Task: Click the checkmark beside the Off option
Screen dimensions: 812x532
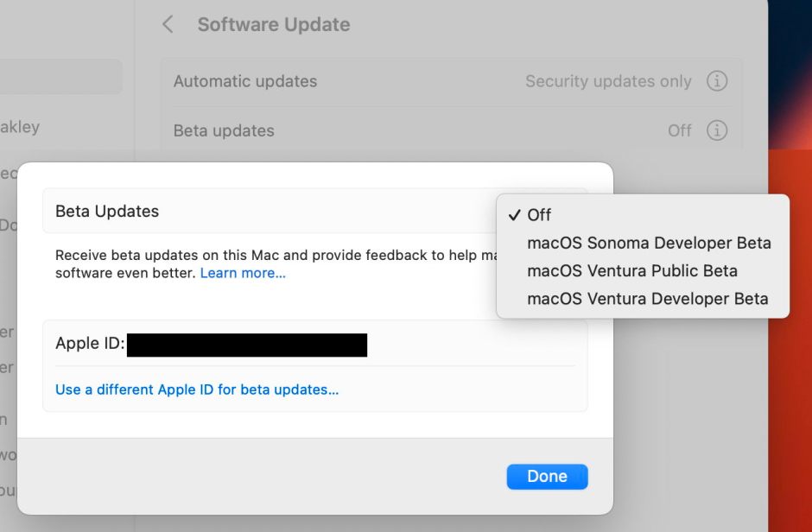Action: pyautogui.click(x=514, y=215)
